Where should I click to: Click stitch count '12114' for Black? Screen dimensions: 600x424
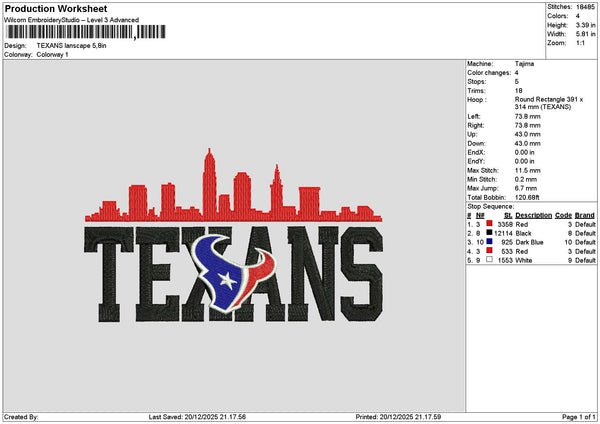pos(503,233)
